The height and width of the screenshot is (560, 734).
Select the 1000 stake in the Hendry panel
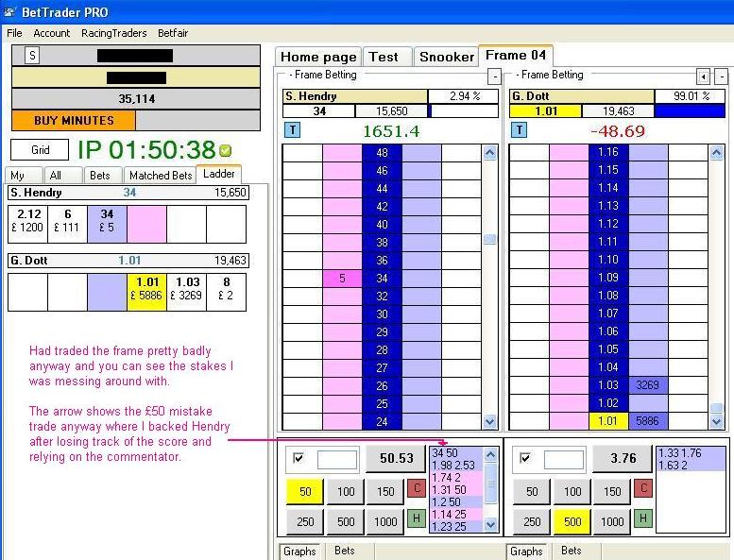point(385,521)
